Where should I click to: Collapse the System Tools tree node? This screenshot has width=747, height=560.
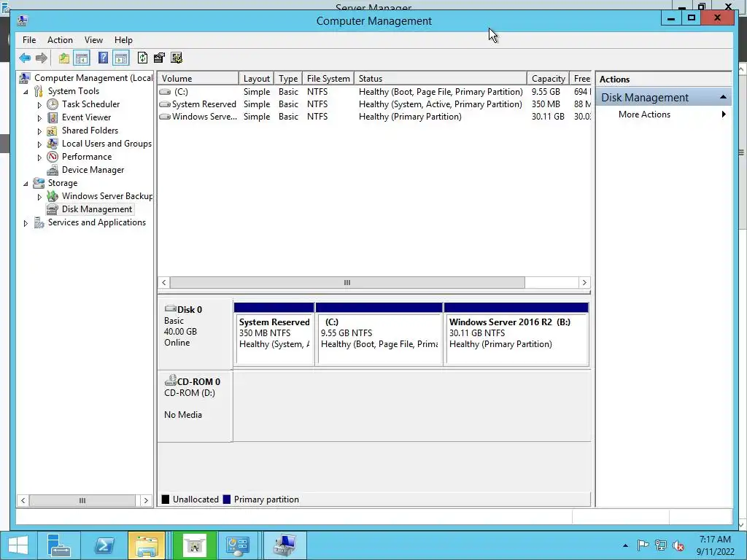[x=26, y=91]
